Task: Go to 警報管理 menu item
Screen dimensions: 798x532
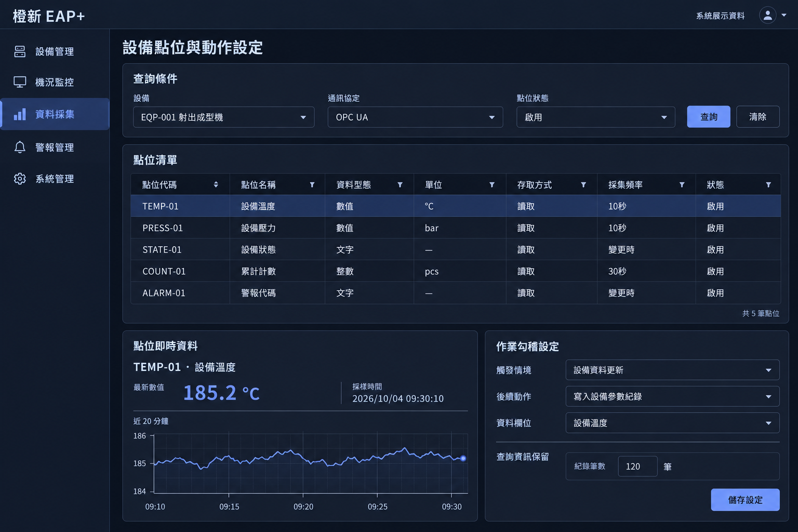Action: [55, 147]
